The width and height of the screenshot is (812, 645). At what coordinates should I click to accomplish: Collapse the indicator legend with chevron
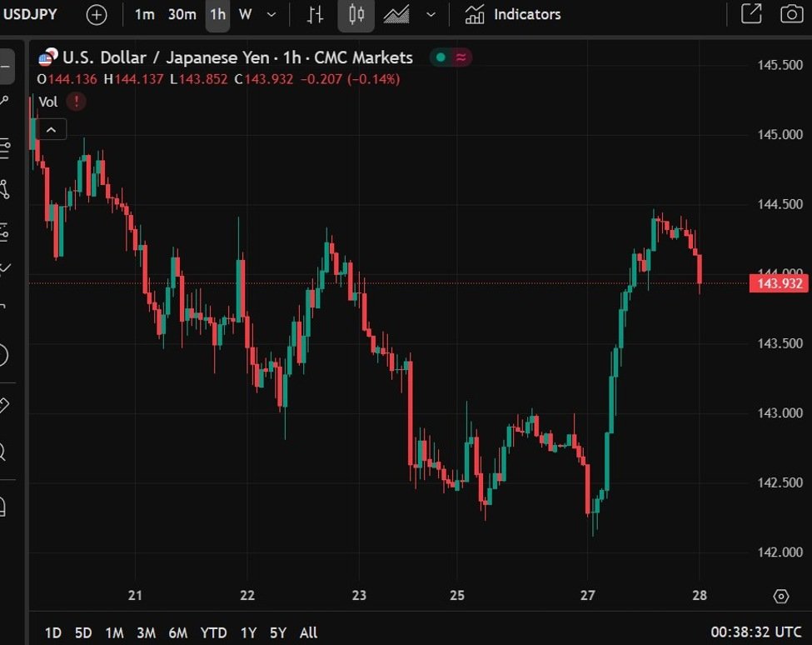click(x=52, y=129)
